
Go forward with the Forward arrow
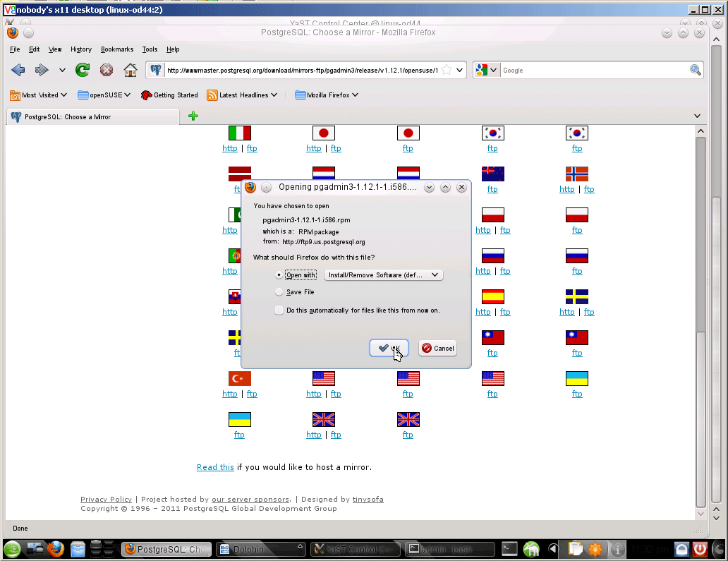(42, 70)
